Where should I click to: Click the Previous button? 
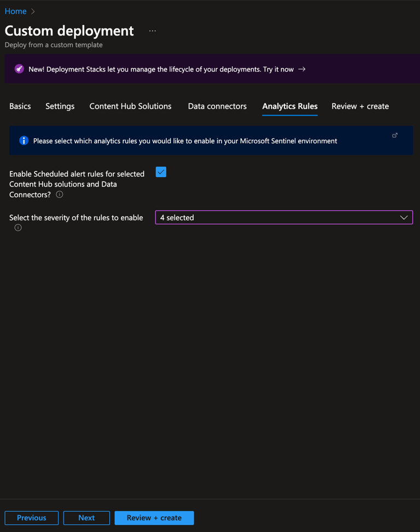click(32, 518)
